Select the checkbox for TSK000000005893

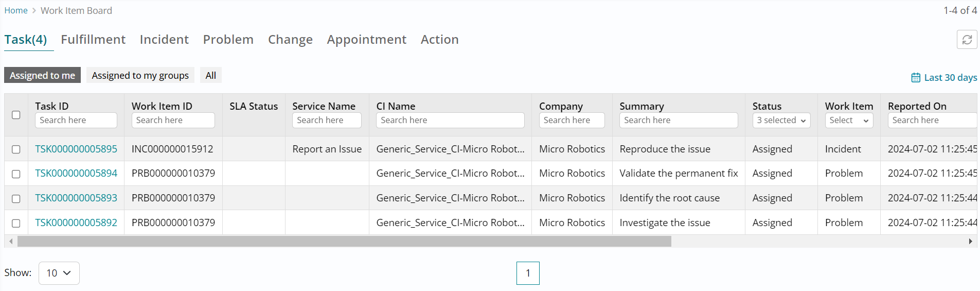pos(16,198)
